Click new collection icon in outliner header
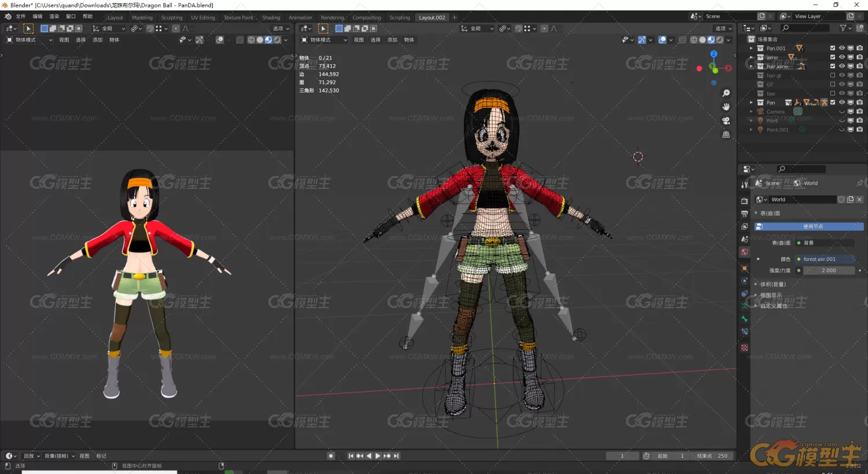The width and height of the screenshot is (868, 474). [859, 28]
